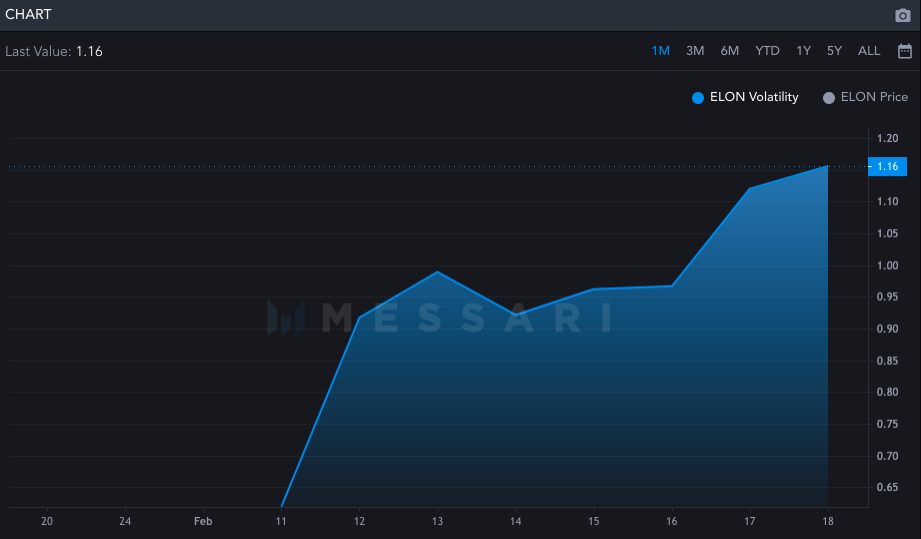The height and width of the screenshot is (539, 921).
Task: Take a chart snapshot with the camera icon
Action: coord(902,15)
